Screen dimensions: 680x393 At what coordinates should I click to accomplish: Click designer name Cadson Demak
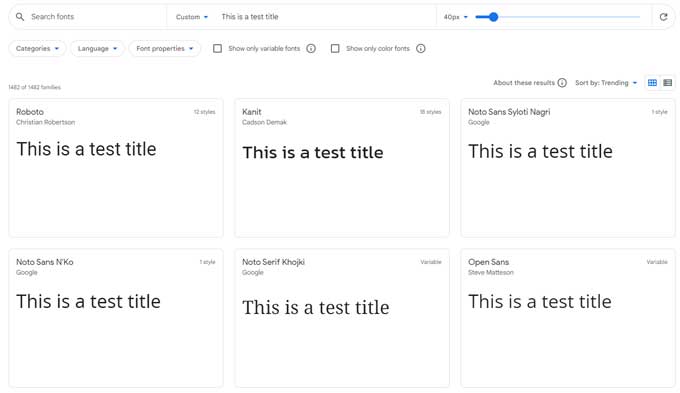coord(265,122)
